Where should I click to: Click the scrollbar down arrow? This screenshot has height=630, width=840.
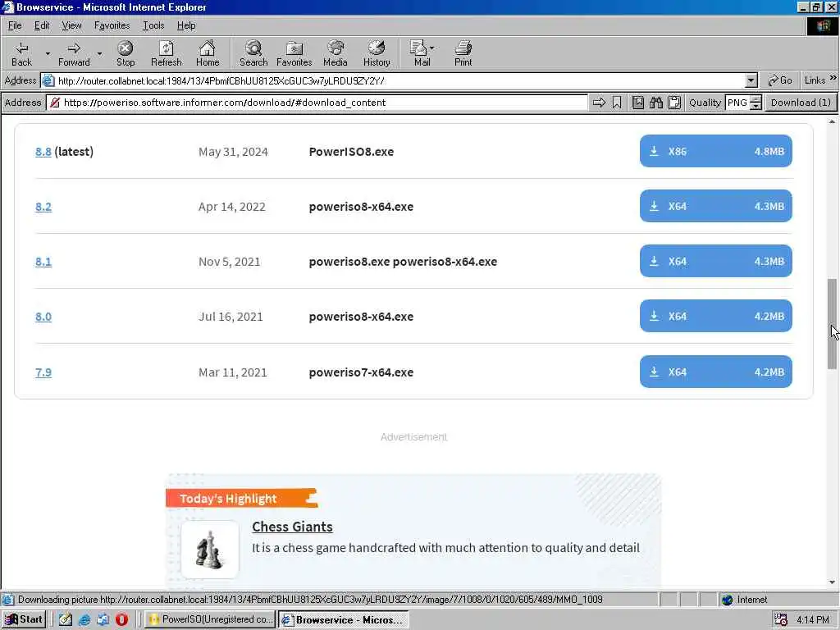832,582
